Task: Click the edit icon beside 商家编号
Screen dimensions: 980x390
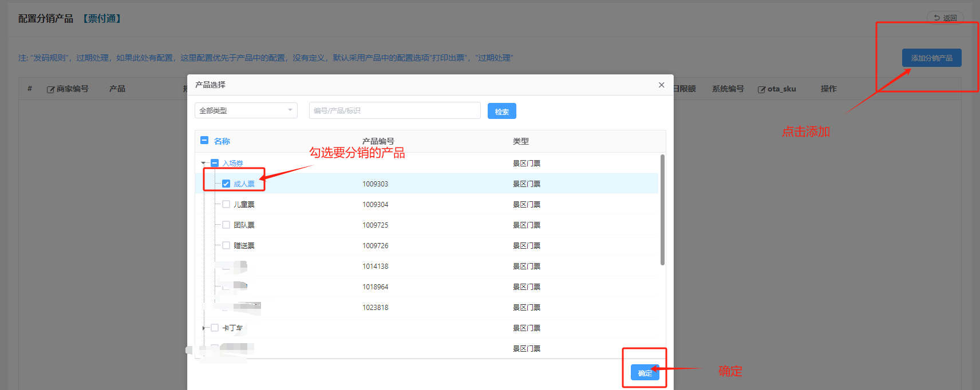Action: tap(50, 89)
